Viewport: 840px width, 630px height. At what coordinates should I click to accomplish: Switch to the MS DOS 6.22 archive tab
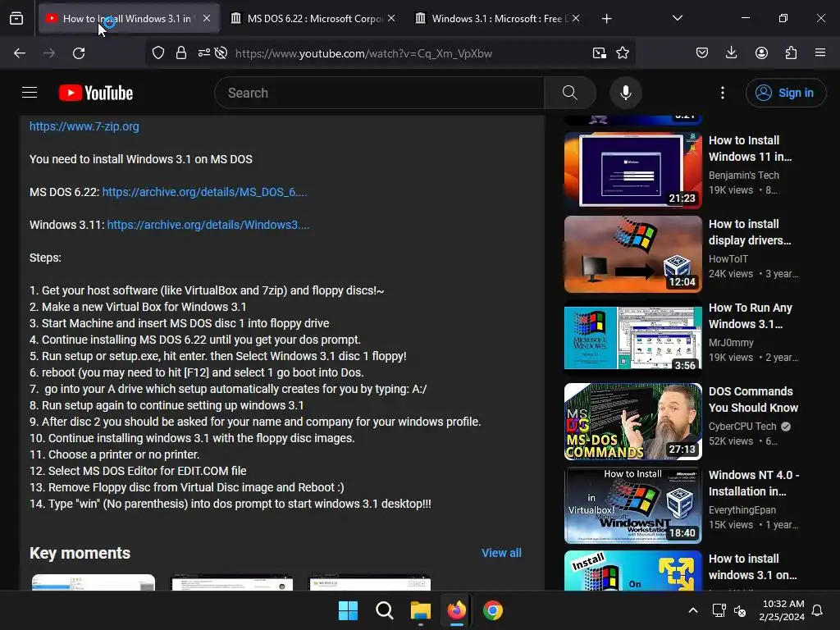pos(313,19)
